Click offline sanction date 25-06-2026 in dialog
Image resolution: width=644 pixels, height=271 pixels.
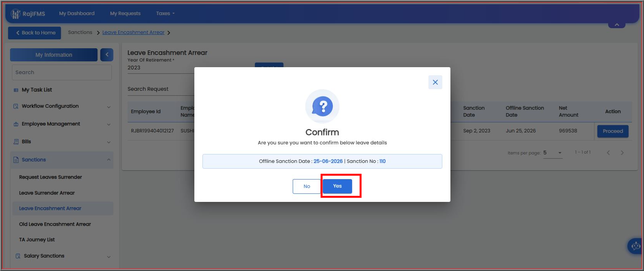[328, 161]
